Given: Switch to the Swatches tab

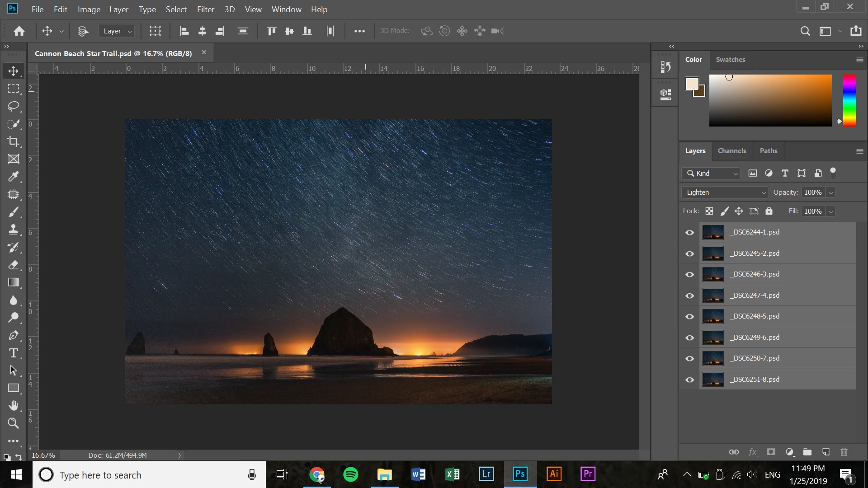Looking at the screenshot, I should pyautogui.click(x=730, y=60).
